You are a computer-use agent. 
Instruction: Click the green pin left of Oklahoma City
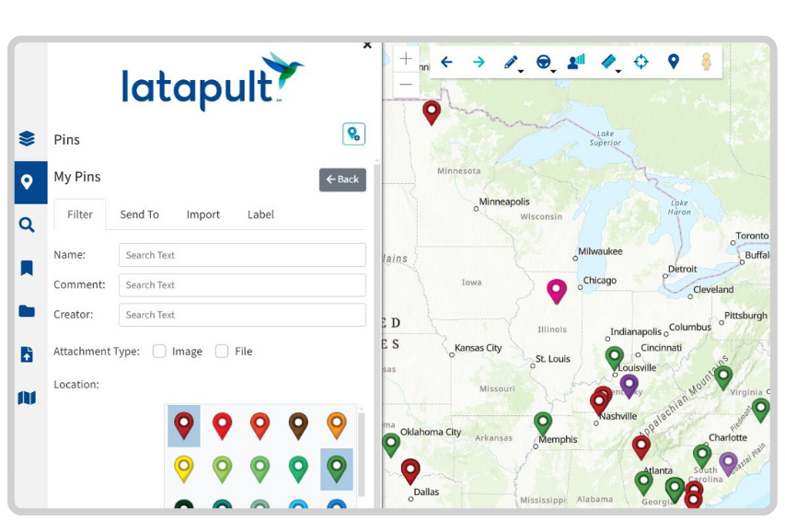click(391, 445)
